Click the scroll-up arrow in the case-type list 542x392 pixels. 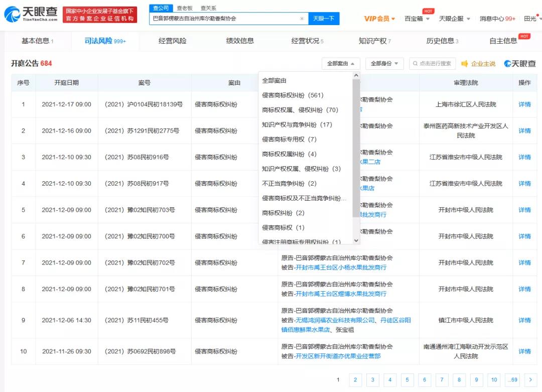pos(356,76)
